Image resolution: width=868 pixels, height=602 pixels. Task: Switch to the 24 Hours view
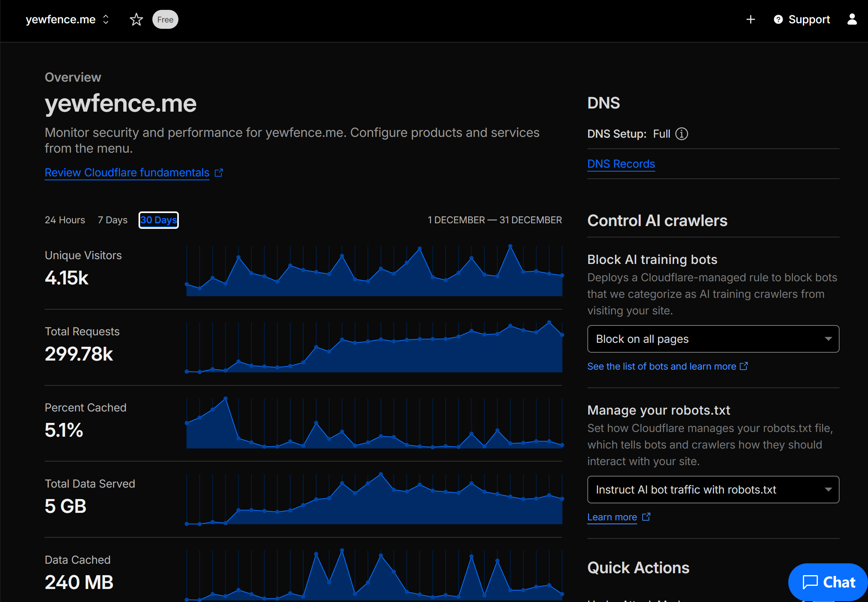point(64,220)
